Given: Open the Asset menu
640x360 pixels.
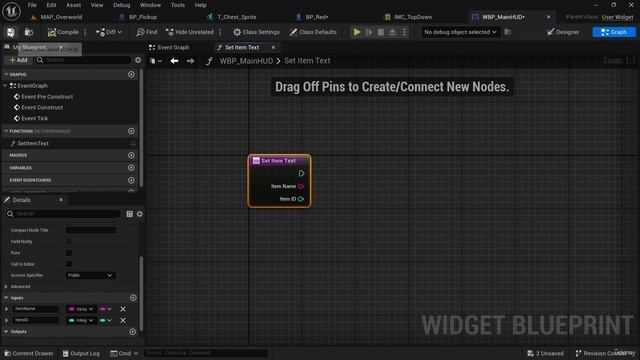Looking at the screenshot, I should [x=73, y=5].
